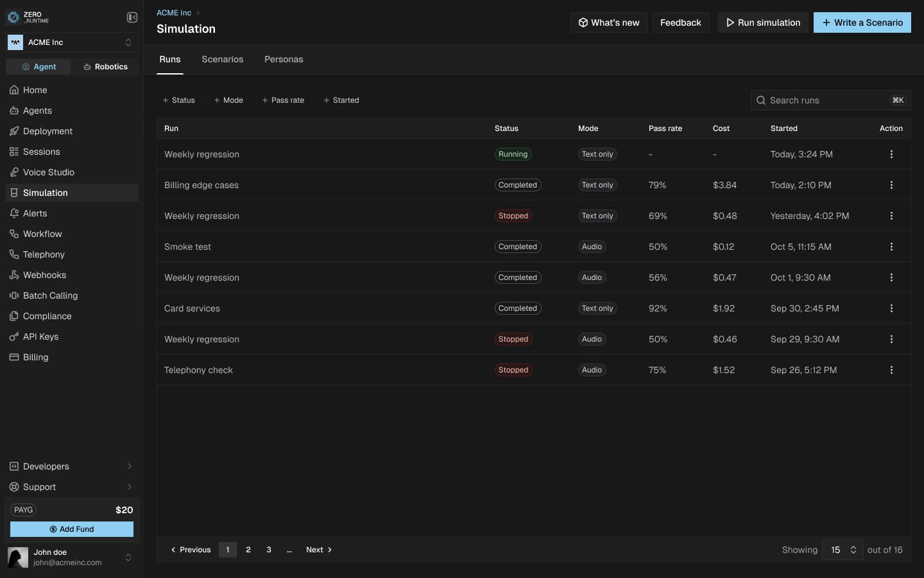Open actions menu for Telephony check run
Viewport: 924px width, 578px height.
tap(891, 370)
